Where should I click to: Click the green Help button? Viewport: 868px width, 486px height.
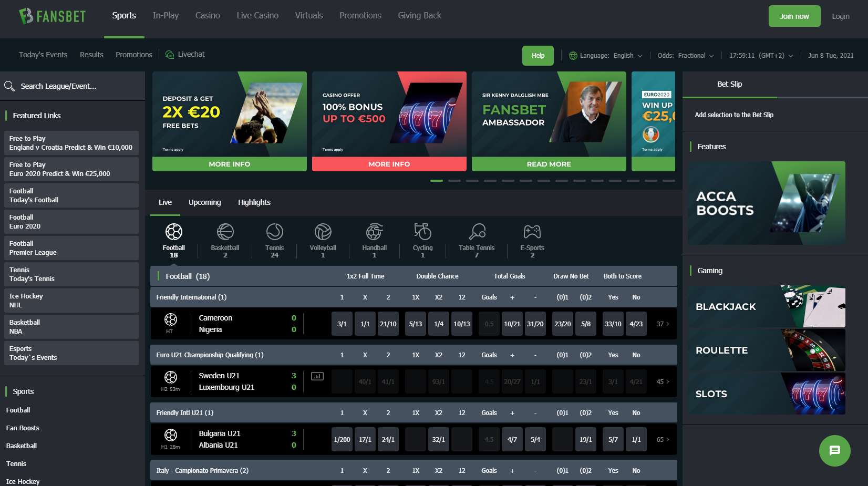[538, 56]
